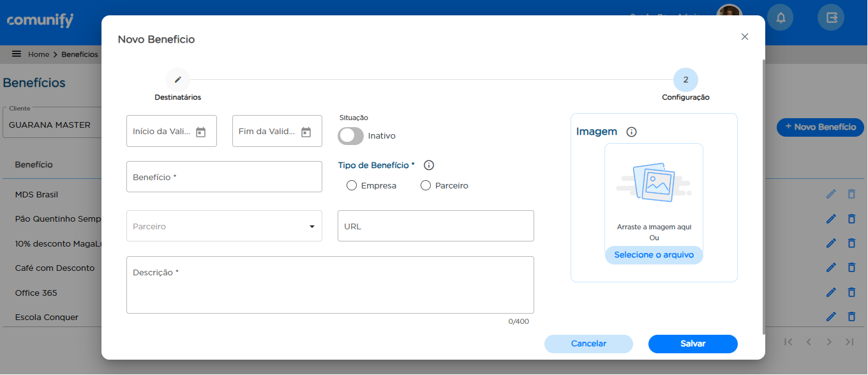868x375 pixels.
Task: Go to Configuração step 2
Action: 685,80
